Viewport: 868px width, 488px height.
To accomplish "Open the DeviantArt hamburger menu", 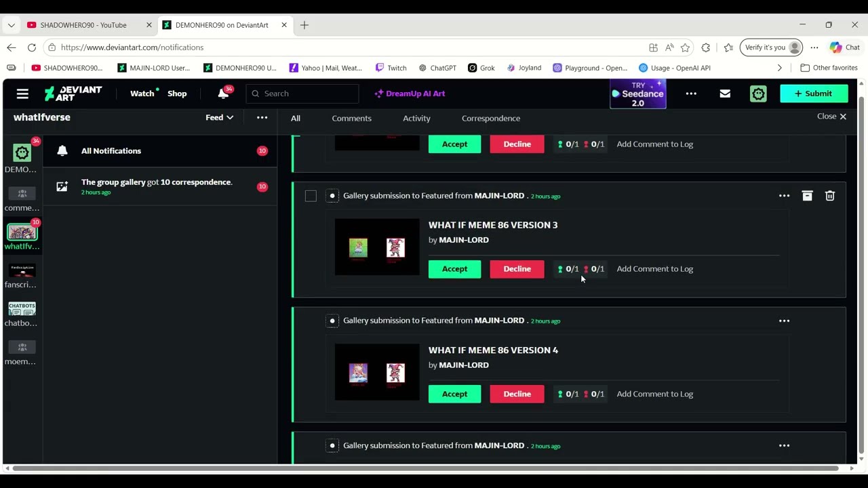I will (x=22, y=94).
